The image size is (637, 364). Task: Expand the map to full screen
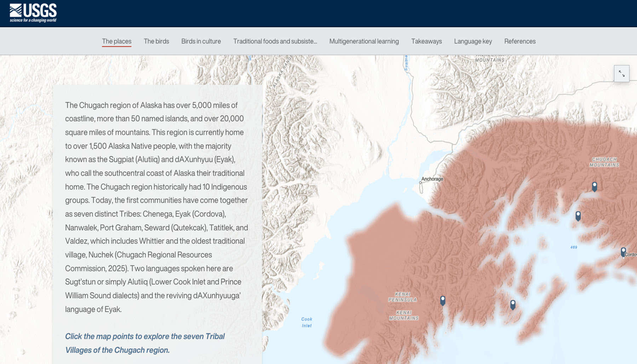click(x=621, y=74)
